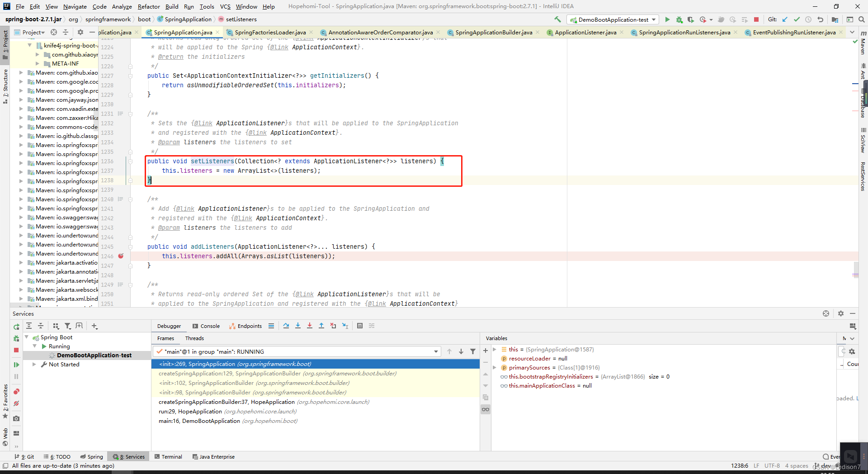Select main:16 DemoBootApplication stack frame
868x474 pixels.
[315, 421]
